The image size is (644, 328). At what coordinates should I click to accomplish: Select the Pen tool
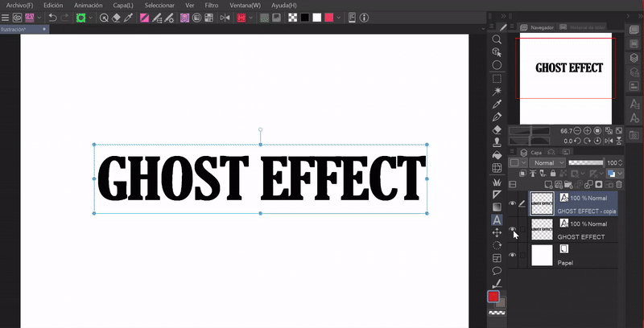point(497,117)
